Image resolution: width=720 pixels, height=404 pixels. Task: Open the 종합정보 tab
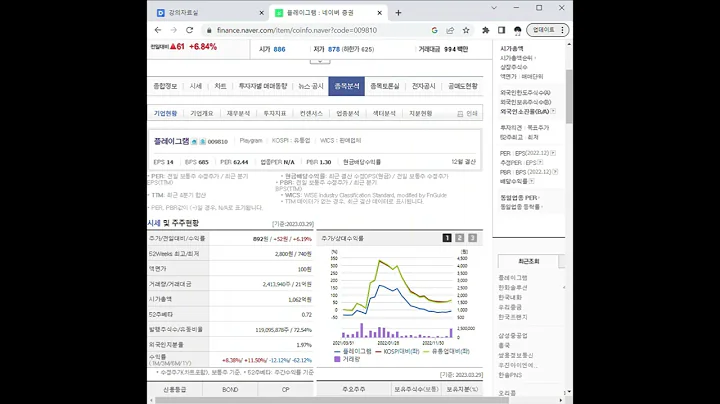(165, 86)
